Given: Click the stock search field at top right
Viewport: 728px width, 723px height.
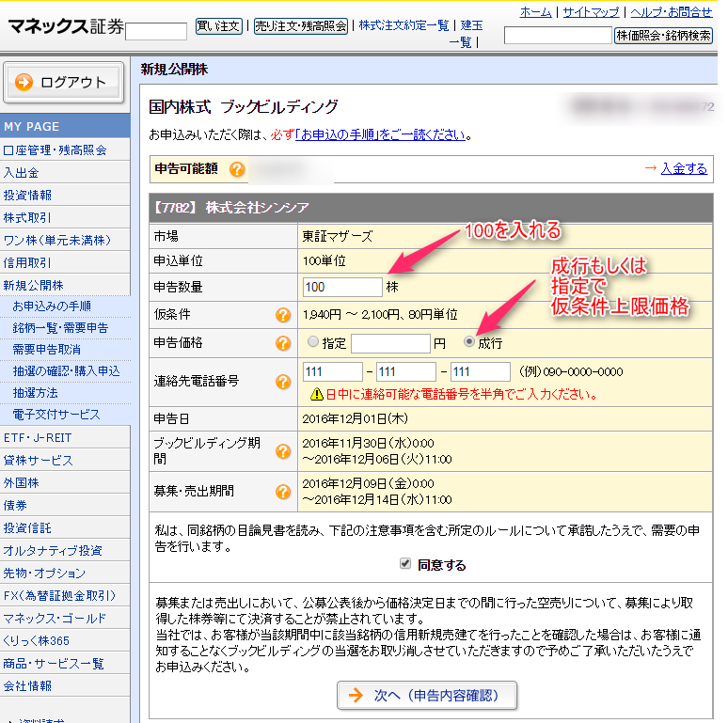Looking at the screenshot, I should click(558, 36).
